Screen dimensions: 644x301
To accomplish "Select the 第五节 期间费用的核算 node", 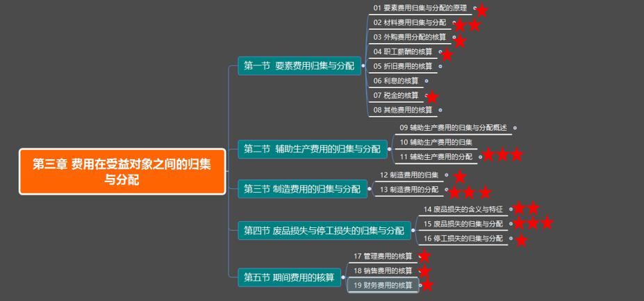I will pyautogui.click(x=289, y=277).
